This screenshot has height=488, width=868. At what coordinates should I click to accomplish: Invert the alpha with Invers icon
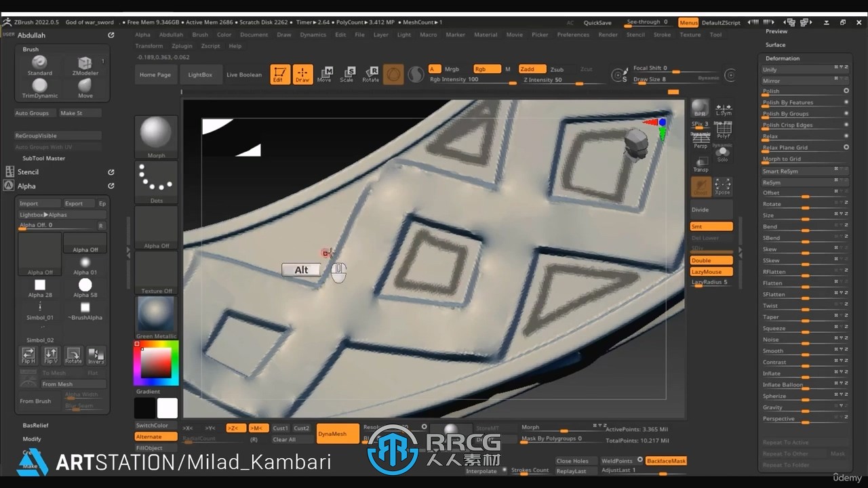pyautogui.click(x=96, y=355)
